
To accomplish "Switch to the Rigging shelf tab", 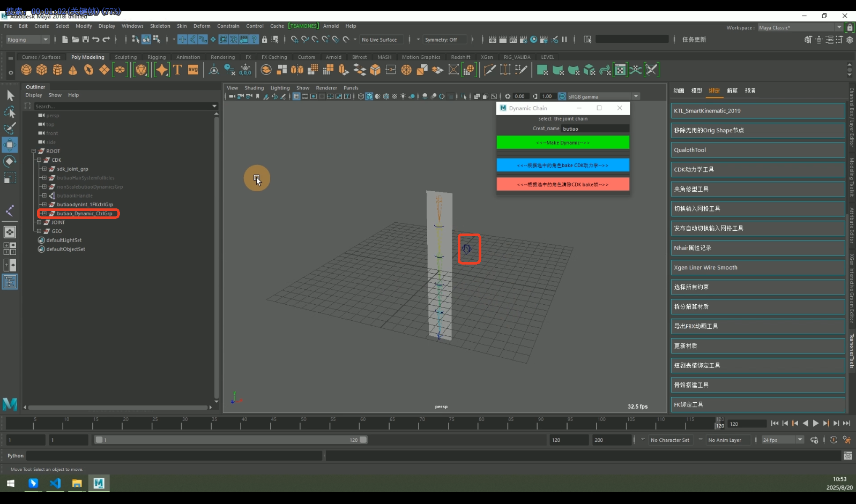I will [x=157, y=57].
